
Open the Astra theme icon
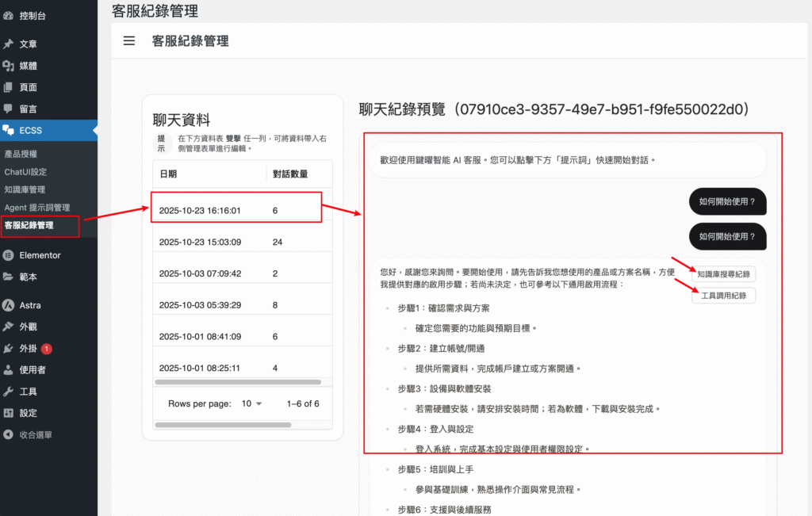click(x=9, y=305)
